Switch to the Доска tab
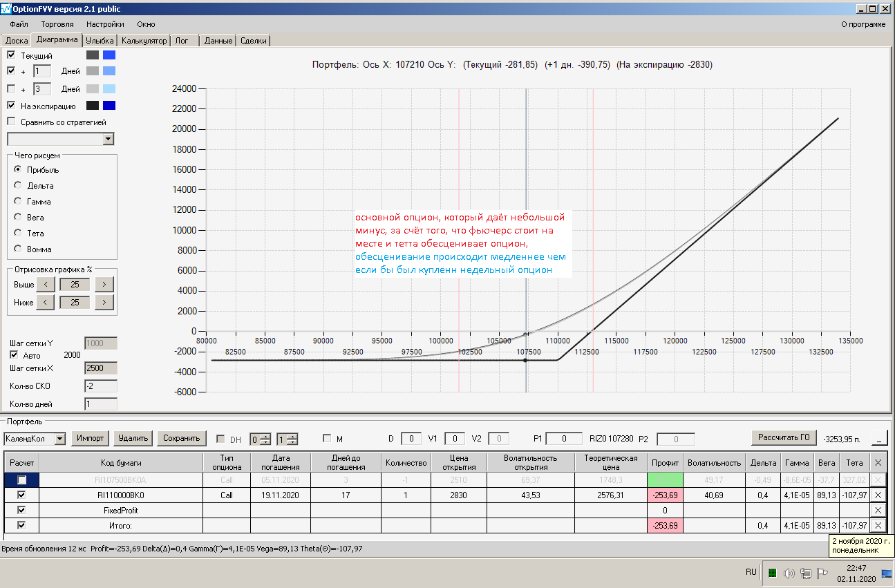Image resolution: width=895 pixels, height=588 pixels. click(x=17, y=41)
